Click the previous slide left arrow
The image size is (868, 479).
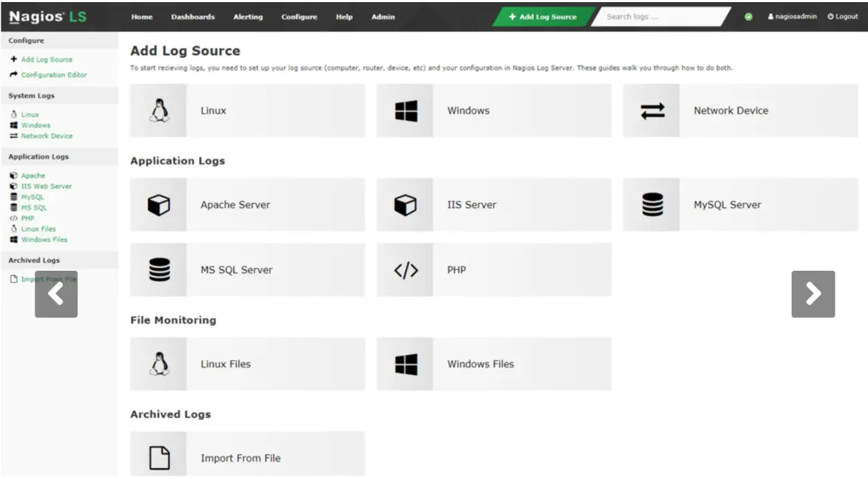56,294
